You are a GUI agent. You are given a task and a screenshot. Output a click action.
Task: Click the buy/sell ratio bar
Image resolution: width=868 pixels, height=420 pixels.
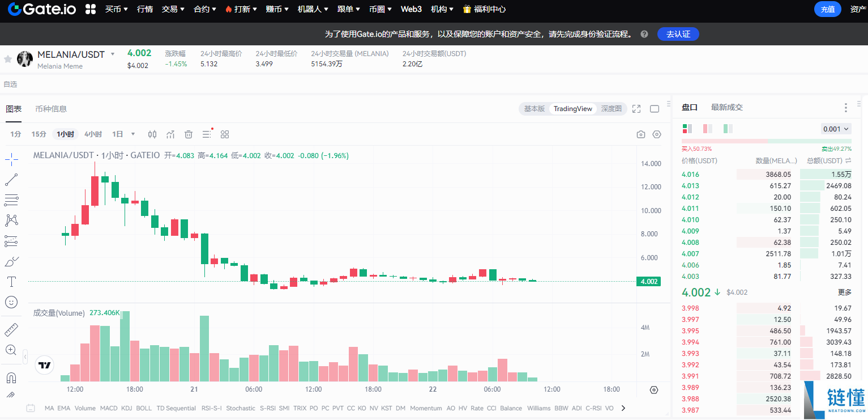[x=766, y=141]
